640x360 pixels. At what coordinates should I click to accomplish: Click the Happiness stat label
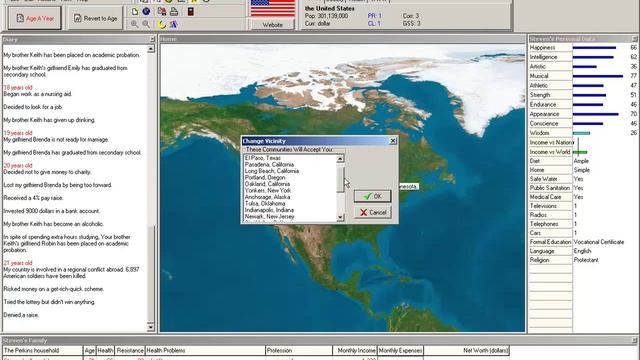coord(542,48)
